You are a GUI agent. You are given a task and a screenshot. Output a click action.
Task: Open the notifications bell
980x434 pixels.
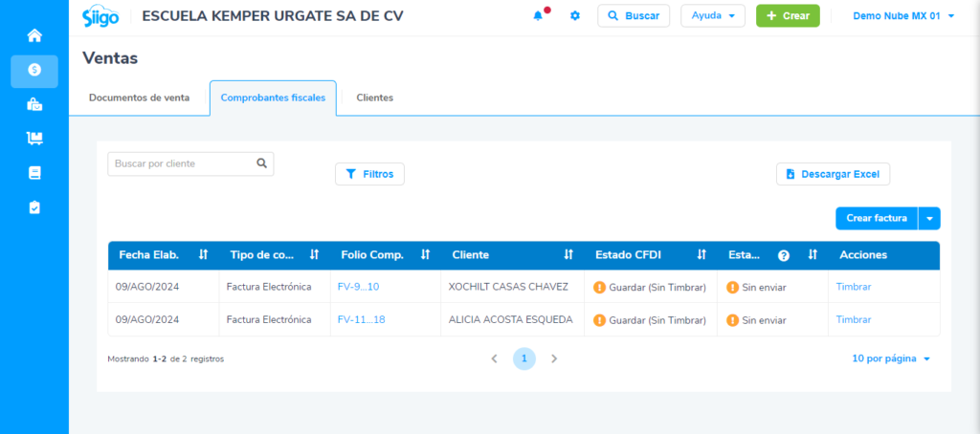(539, 16)
